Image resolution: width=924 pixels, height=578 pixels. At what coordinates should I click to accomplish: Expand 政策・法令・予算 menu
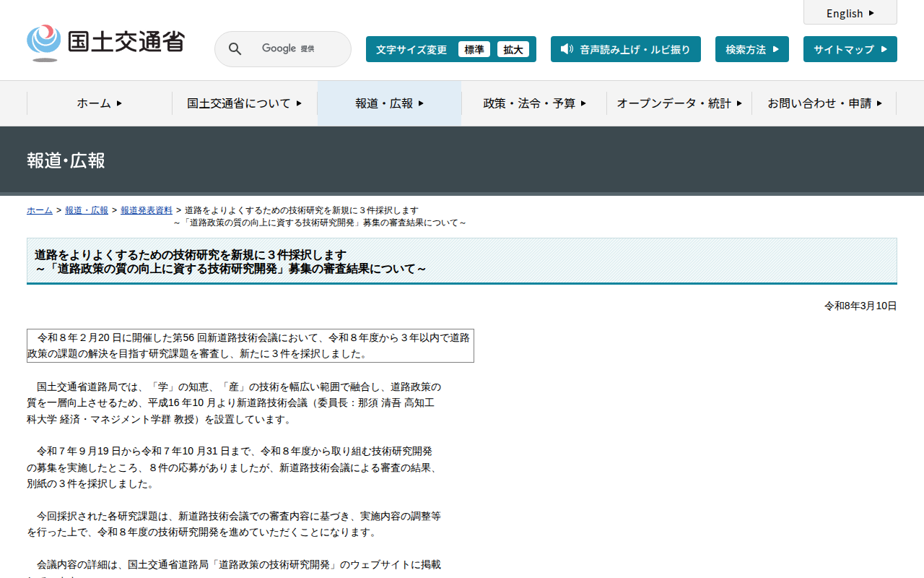click(x=534, y=103)
